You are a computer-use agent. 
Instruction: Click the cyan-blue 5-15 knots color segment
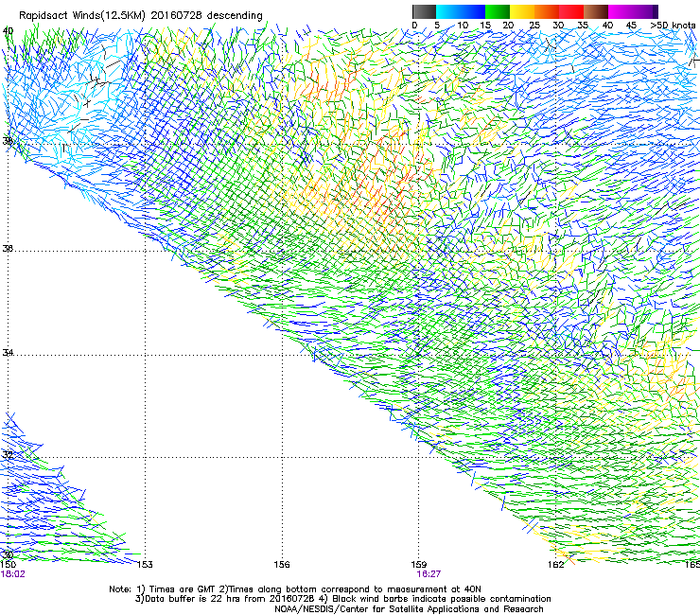click(x=461, y=11)
